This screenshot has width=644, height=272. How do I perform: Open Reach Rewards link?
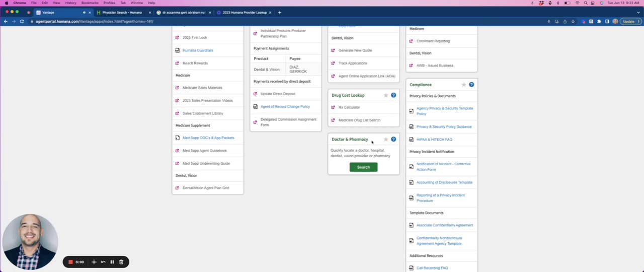click(195, 63)
